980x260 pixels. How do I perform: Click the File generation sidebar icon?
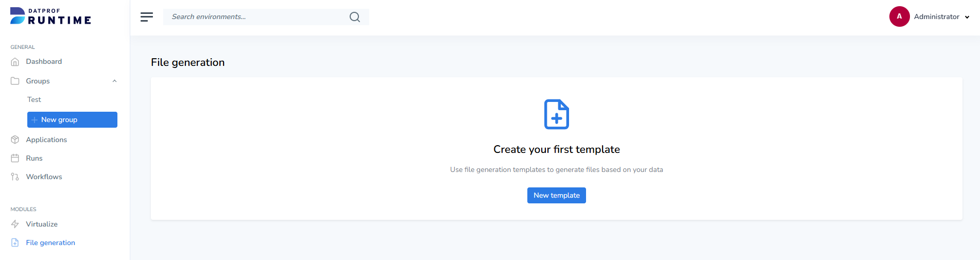[x=15, y=242]
